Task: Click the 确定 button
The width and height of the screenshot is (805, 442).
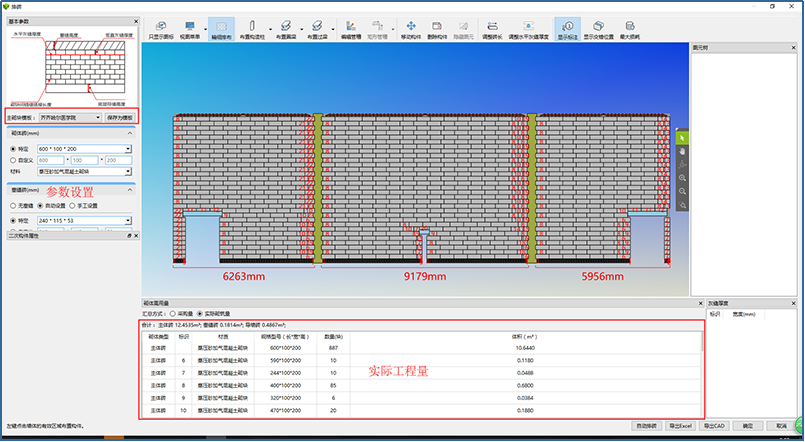Action: click(x=748, y=426)
